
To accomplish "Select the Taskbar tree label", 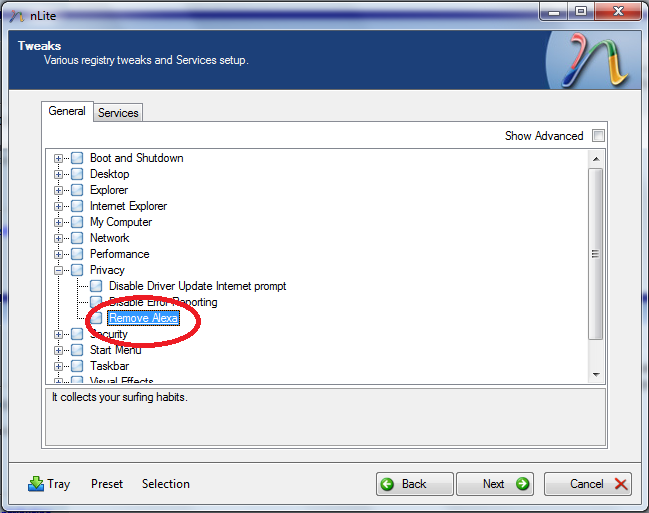I will 109,366.
